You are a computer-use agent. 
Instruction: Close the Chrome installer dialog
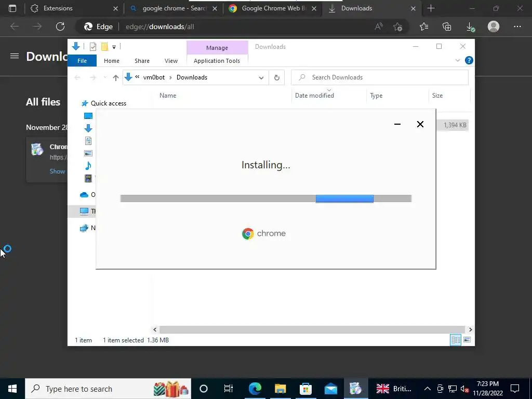point(420,124)
